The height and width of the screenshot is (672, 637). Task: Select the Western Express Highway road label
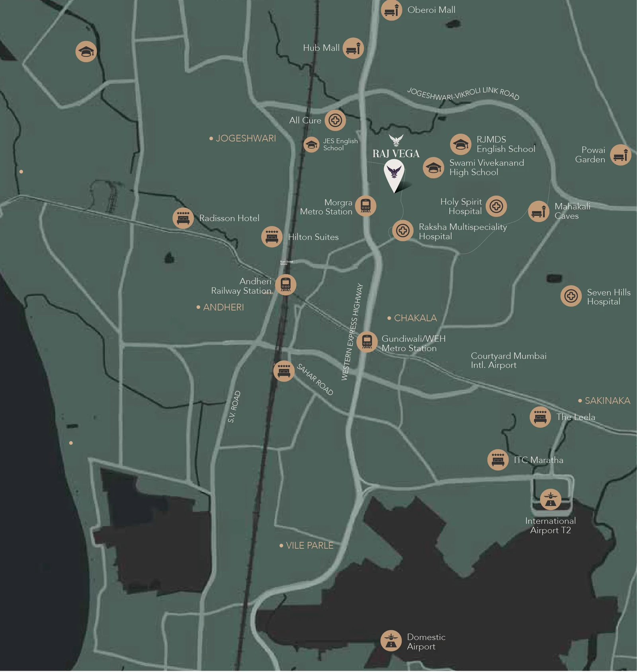pyautogui.click(x=352, y=332)
